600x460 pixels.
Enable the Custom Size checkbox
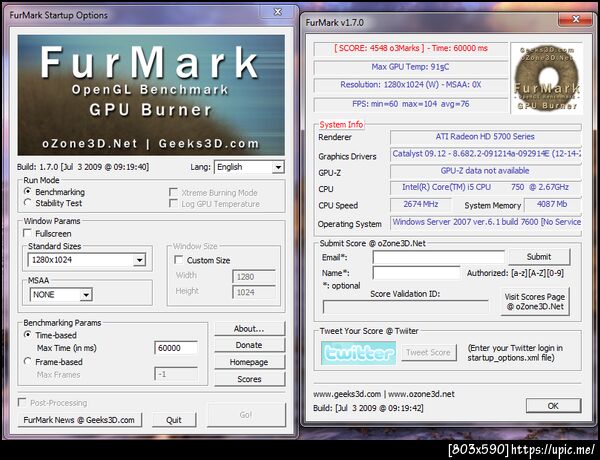pos(178,259)
